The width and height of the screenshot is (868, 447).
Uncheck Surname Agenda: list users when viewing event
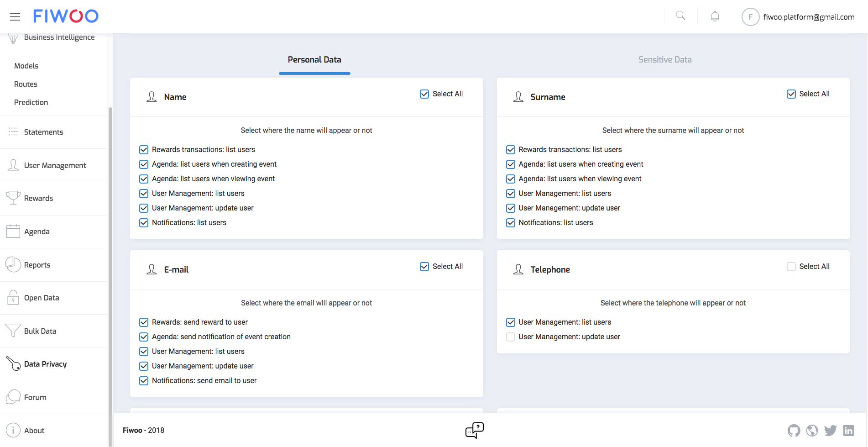[x=511, y=179]
